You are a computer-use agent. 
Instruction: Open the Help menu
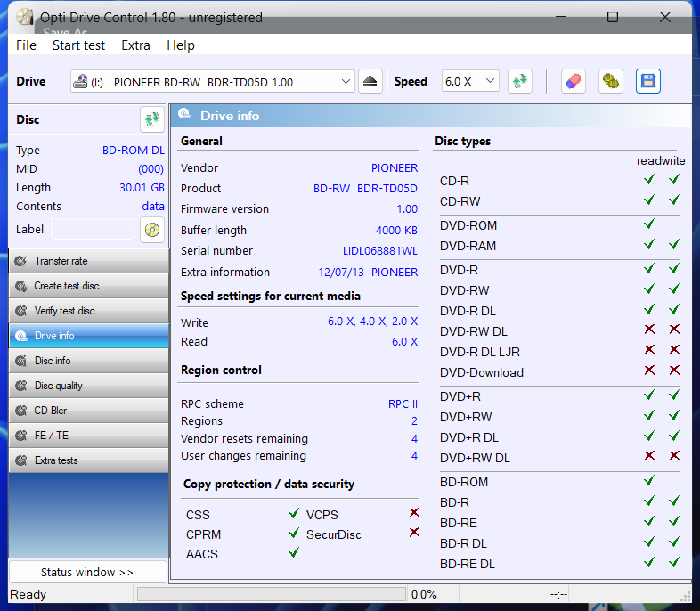coord(181,45)
